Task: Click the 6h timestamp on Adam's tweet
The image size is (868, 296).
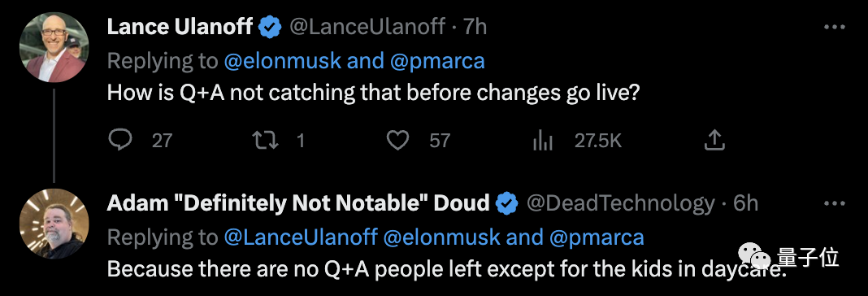Action: point(745,203)
